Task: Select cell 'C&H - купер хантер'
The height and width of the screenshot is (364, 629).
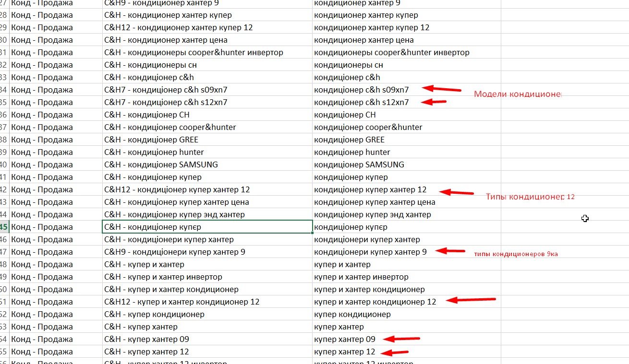Action: coord(207,327)
